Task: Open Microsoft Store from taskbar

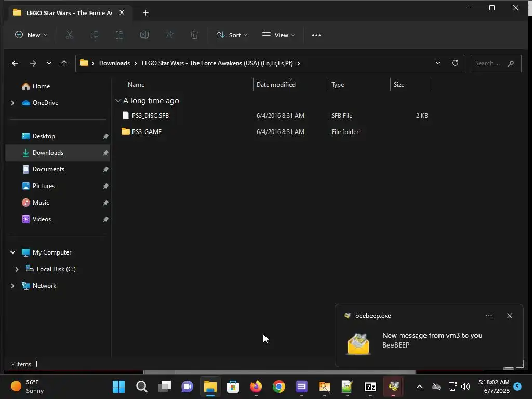Action: (233, 387)
